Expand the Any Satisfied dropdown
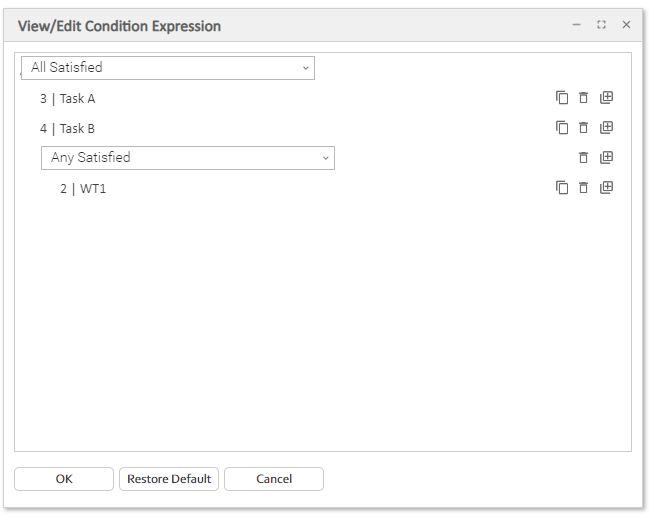 188,158
